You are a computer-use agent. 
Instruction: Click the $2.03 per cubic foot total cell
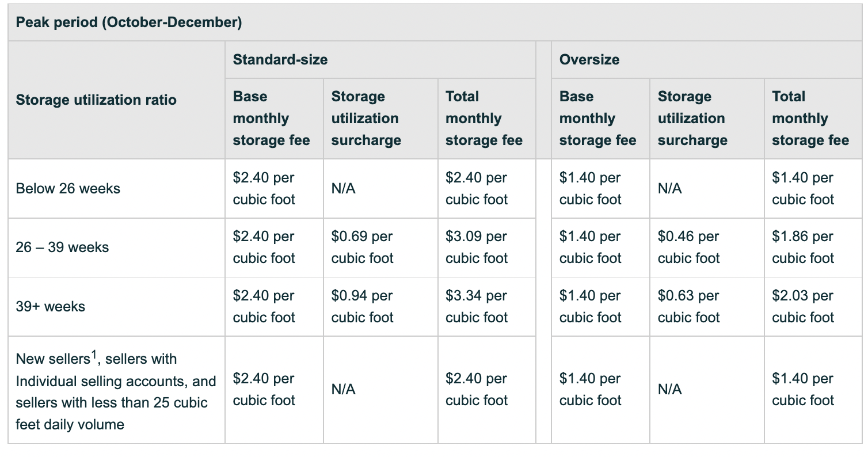(x=803, y=307)
